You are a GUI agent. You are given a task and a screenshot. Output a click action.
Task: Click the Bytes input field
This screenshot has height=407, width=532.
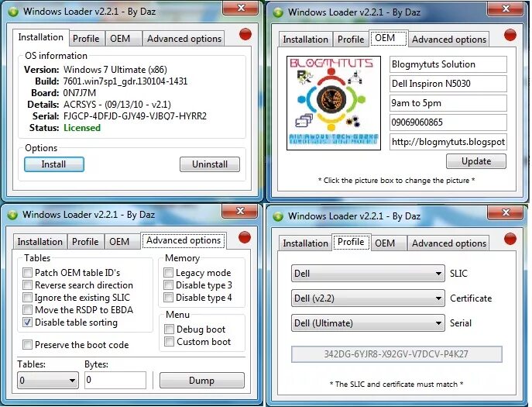click(x=115, y=380)
